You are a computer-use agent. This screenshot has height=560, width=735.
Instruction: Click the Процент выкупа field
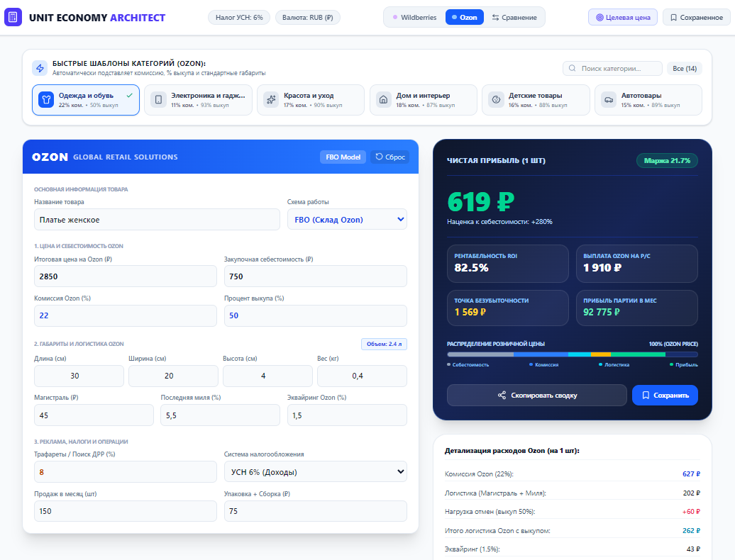[316, 315]
